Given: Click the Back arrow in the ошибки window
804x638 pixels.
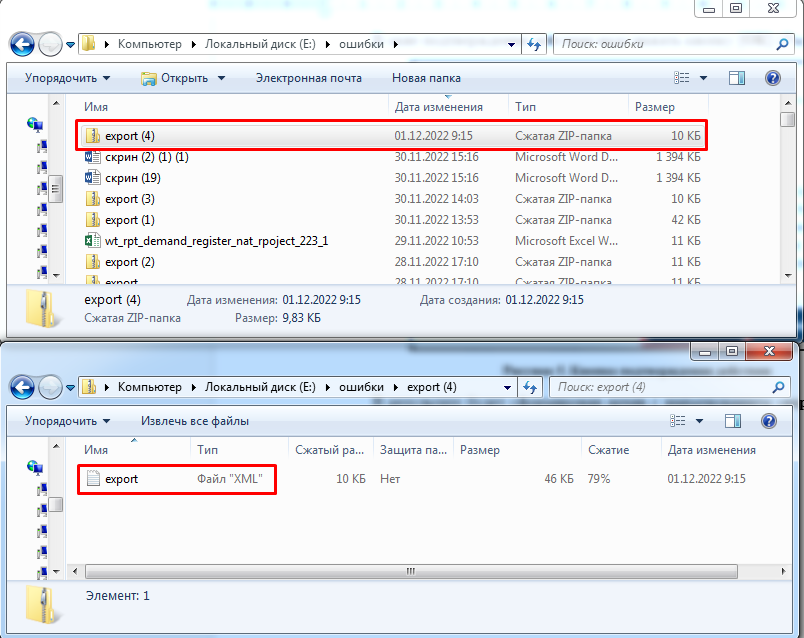Looking at the screenshot, I should [x=23, y=45].
